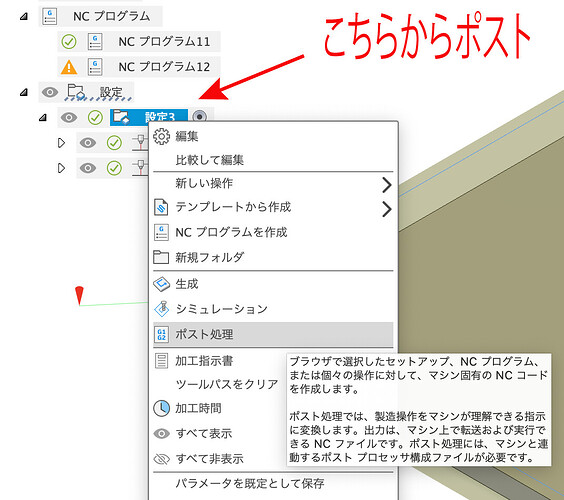Select the 設定 folder label
Viewport: 564px width, 500px height.
click(111, 92)
